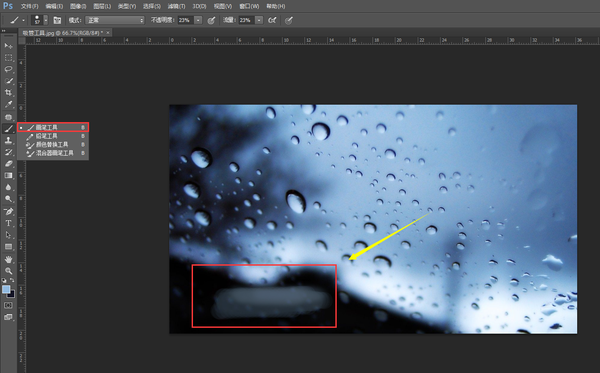Screen dimensions: 600x373
Task: Open the blending mode dropdown
Action: (x=115, y=20)
